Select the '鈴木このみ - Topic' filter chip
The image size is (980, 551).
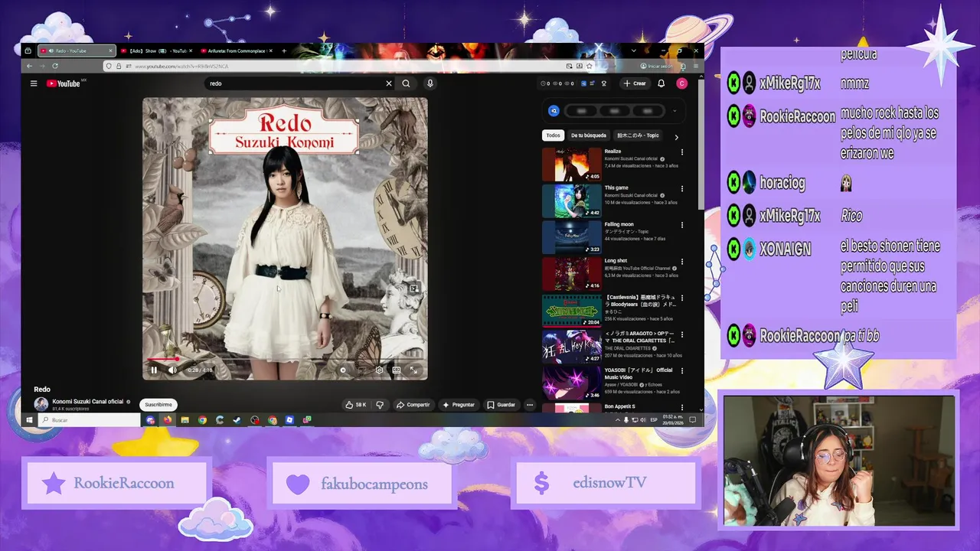pos(638,135)
